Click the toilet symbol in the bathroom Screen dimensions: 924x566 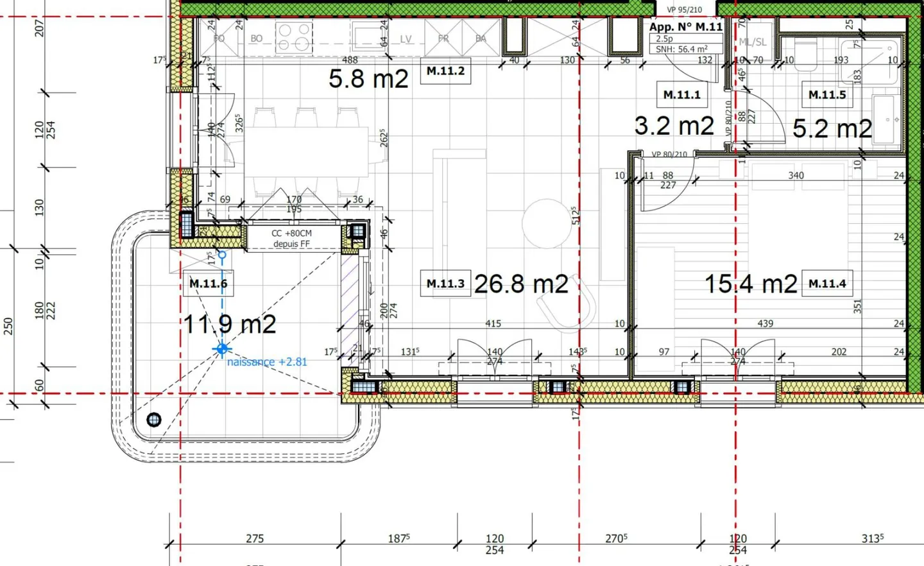point(805,53)
